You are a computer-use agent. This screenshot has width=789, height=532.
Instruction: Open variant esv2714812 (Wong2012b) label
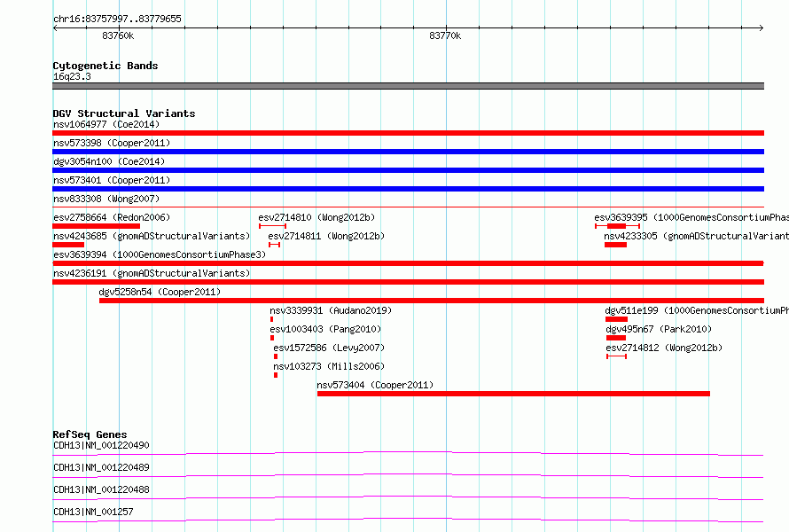(x=664, y=348)
